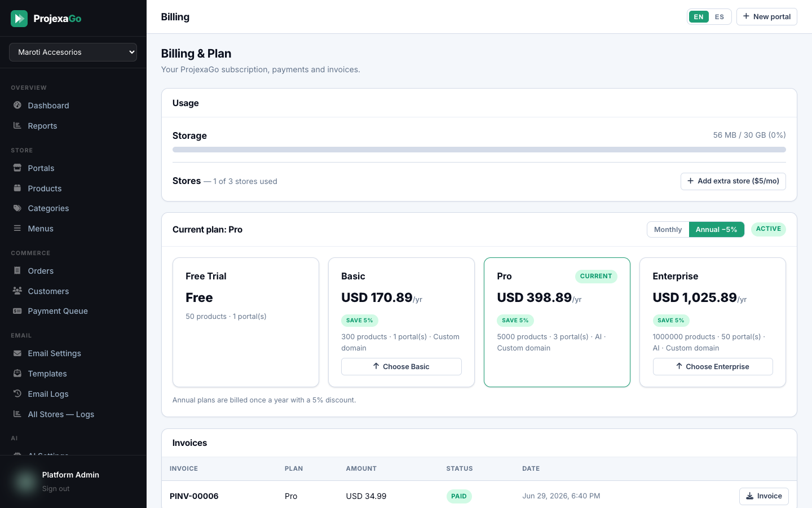The image size is (812, 508).
Task: Click the Portals storefront icon
Action: coord(17,168)
